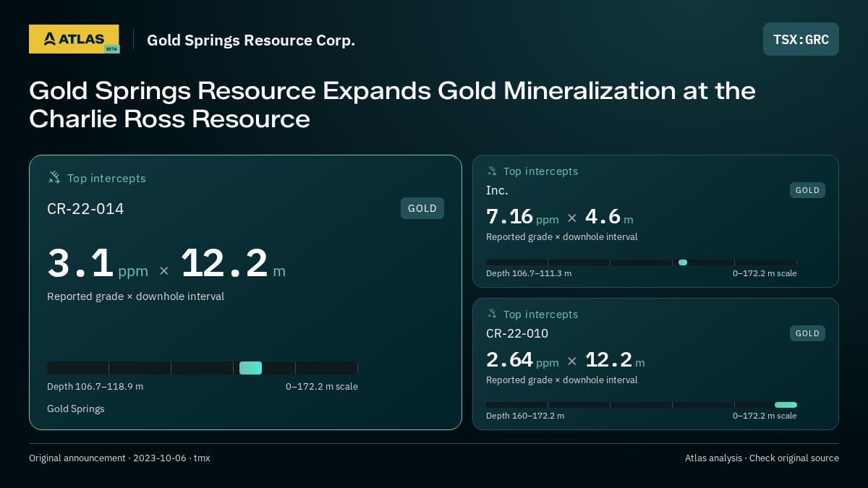Screen dimensions: 868x488
Task: Click the BETA tag on the Atlas logo
Action: click(111, 49)
